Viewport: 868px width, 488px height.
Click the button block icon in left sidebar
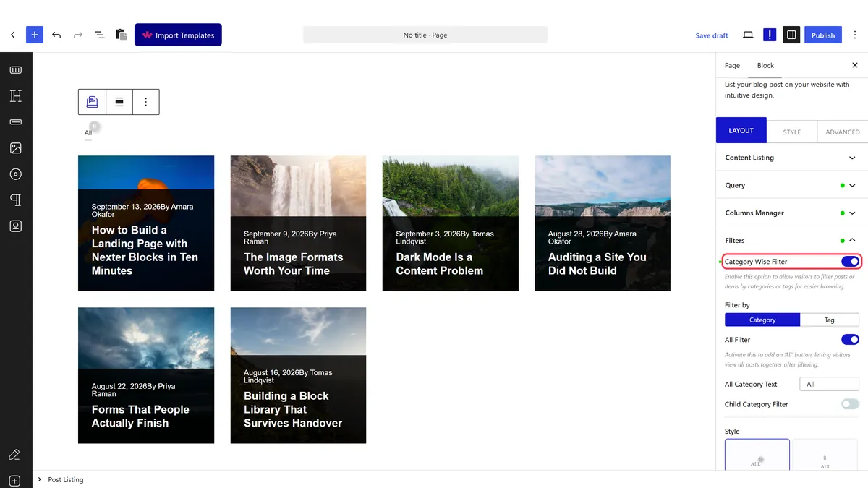click(x=16, y=122)
